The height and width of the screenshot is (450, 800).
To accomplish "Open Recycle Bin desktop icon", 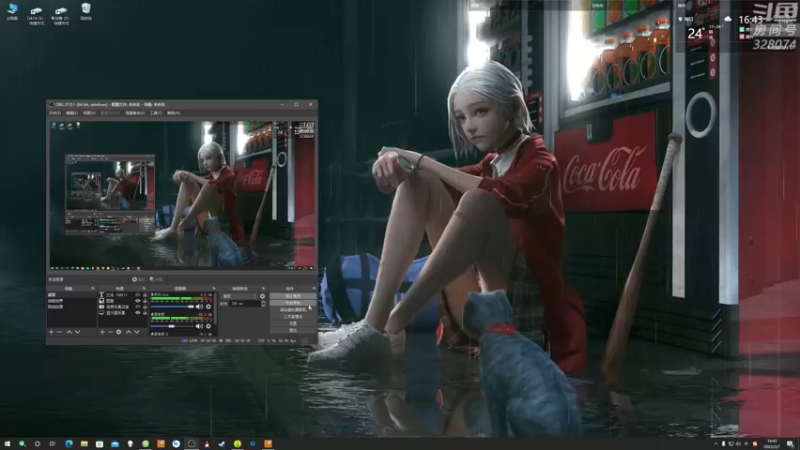I will [86, 11].
